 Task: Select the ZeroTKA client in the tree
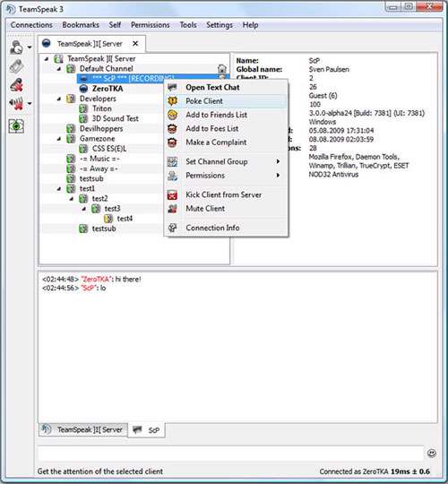pos(108,89)
